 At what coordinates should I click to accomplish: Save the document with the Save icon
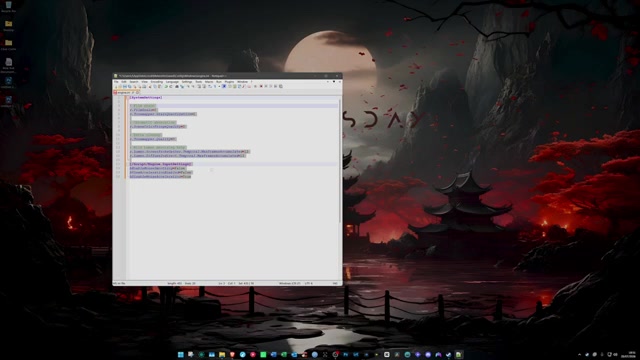tap(125, 87)
